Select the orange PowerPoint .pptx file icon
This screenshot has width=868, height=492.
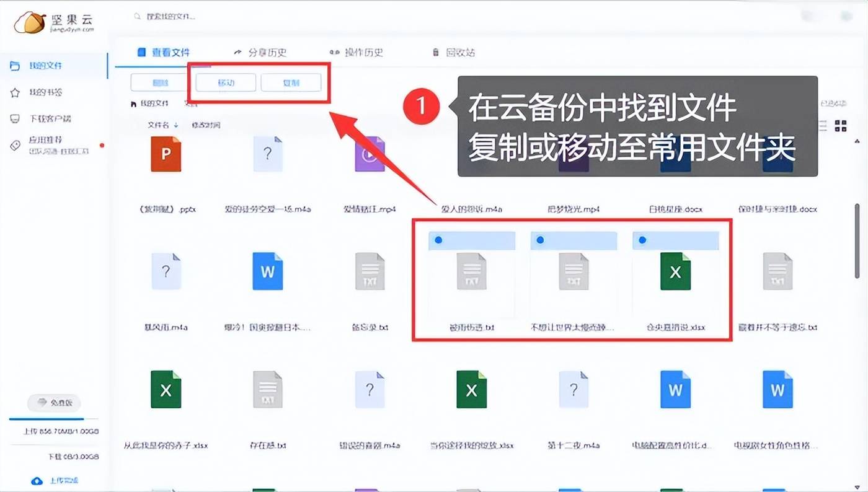point(166,154)
